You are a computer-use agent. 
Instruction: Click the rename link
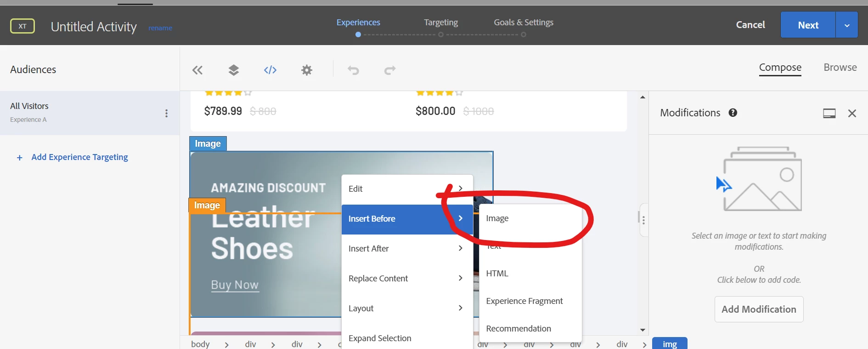pyautogui.click(x=160, y=28)
